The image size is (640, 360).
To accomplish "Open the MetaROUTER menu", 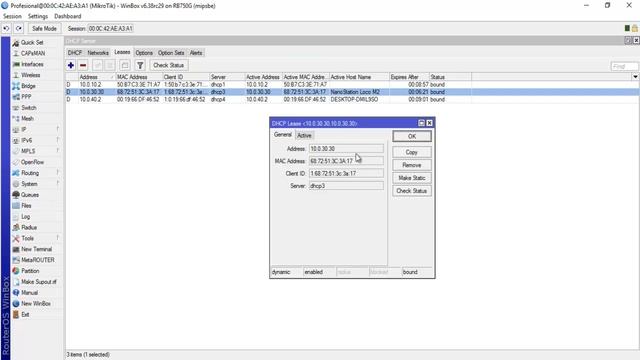I will (x=37, y=260).
